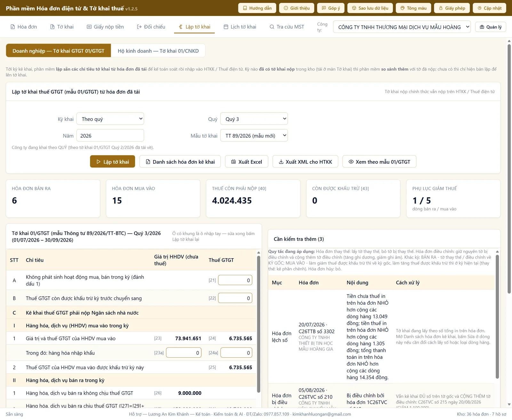Screen dimensions: 512x420
Task: Click the Cập nhật update button
Action: (489, 8)
